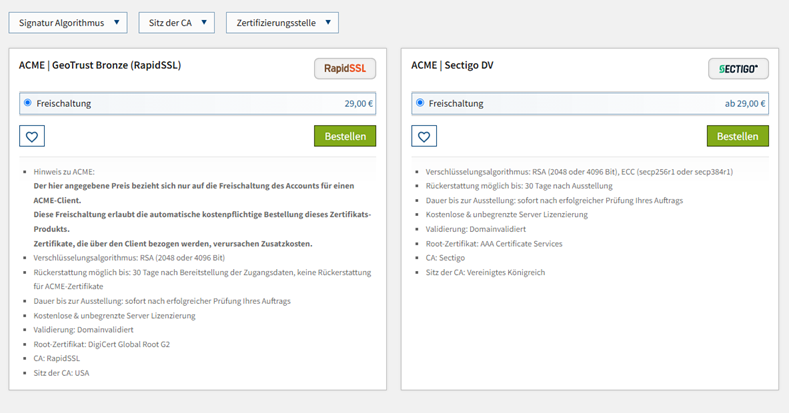The width and height of the screenshot is (789, 413).
Task: Click 'Rückerstattung möglich bis: 30 Tage nach Ausstellung'
Action: coord(519,186)
